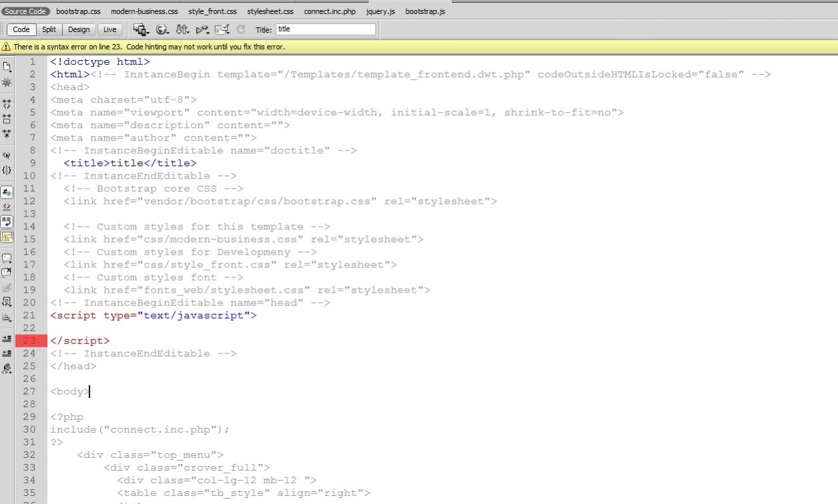Viewport: 838px width, 504px height.
Task: Click the InstanceBeginEditable name="head" comment
Action: (x=190, y=303)
